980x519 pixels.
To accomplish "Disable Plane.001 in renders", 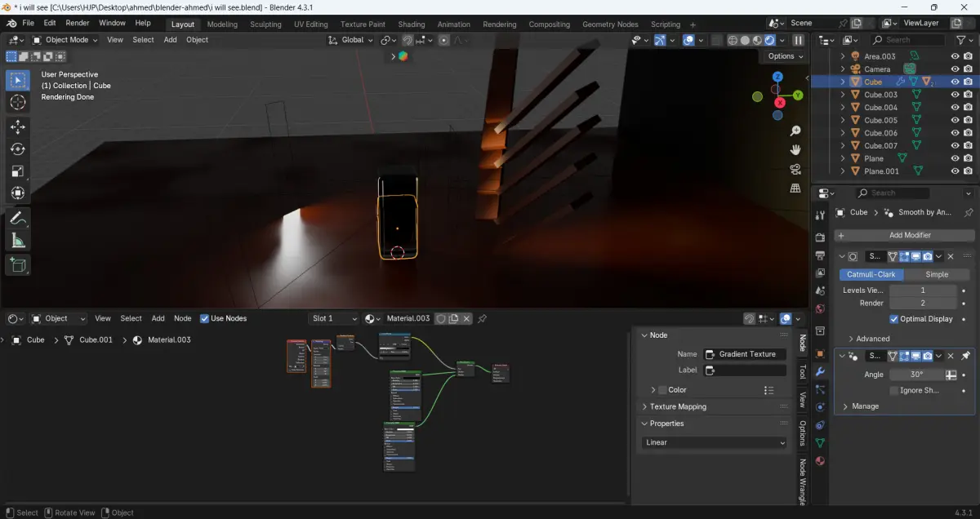I will pos(968,171).
